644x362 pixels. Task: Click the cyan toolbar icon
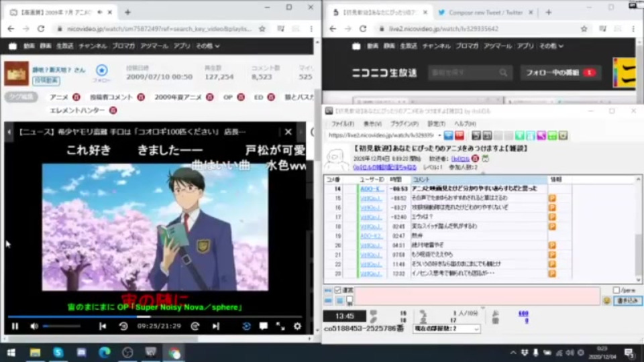[531, 135]
